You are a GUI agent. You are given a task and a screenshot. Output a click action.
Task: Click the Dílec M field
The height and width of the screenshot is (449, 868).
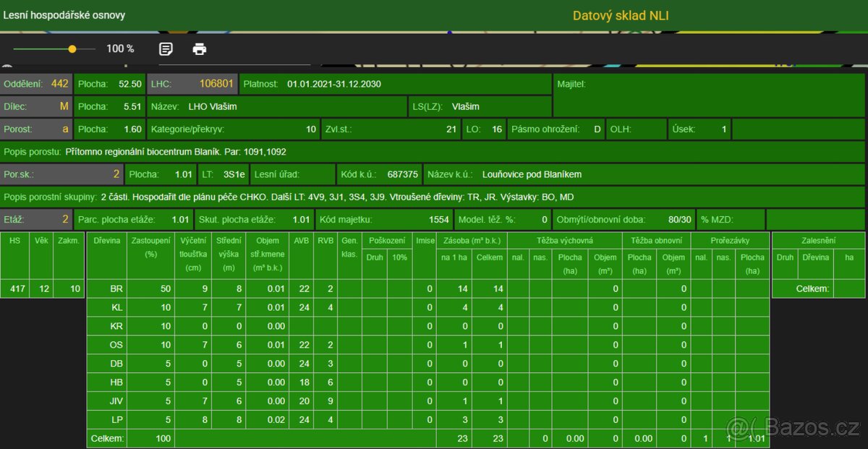36,106
